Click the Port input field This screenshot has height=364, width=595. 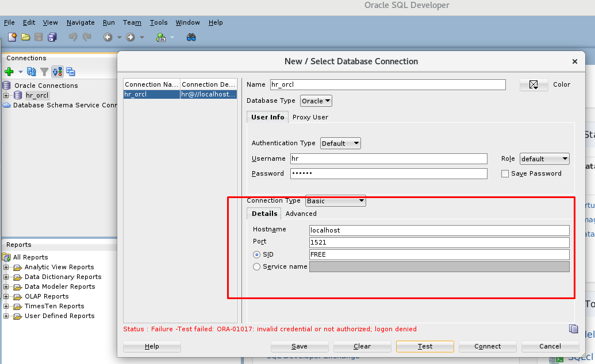(439, 242)
